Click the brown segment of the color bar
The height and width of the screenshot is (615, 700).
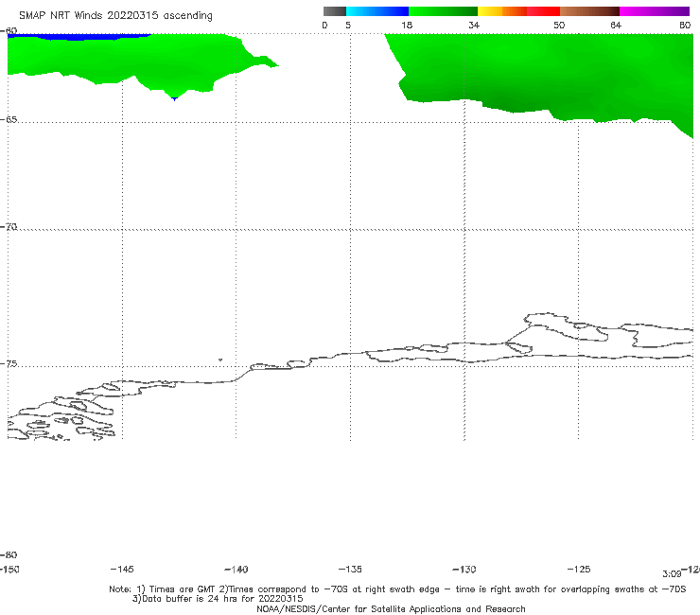(589, 11)
